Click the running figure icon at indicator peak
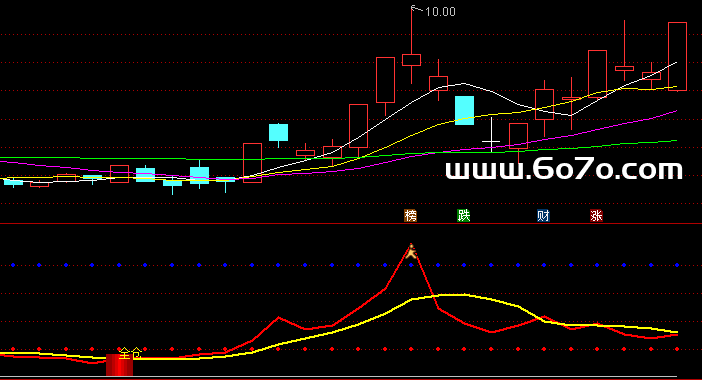The width and height of the screenshot is (702, 380). [x=411, y=252]
